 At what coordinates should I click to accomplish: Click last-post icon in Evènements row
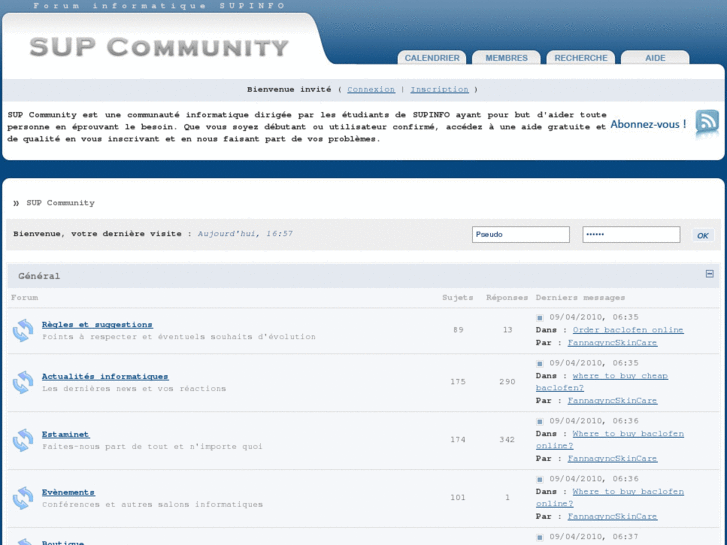point(540,480)
